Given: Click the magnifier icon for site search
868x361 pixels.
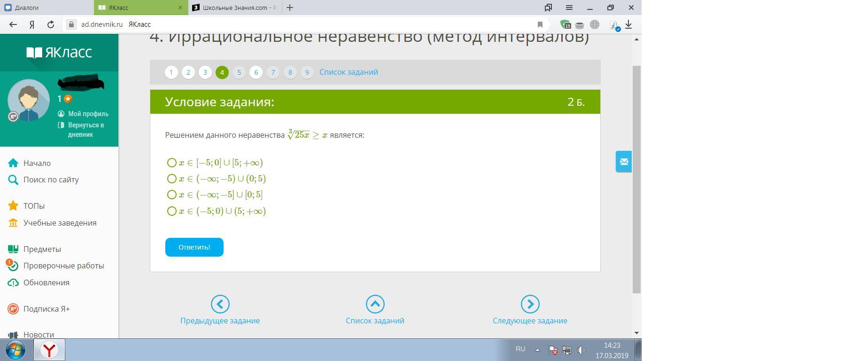Looking at the screenshot, I should coord(13,180).
